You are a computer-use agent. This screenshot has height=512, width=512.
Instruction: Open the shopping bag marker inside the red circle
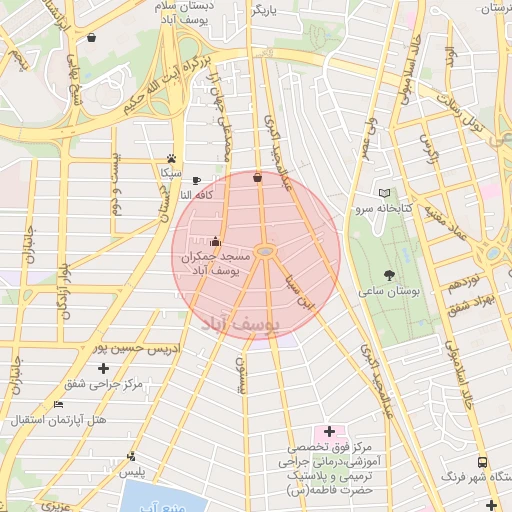click(257, 177)
